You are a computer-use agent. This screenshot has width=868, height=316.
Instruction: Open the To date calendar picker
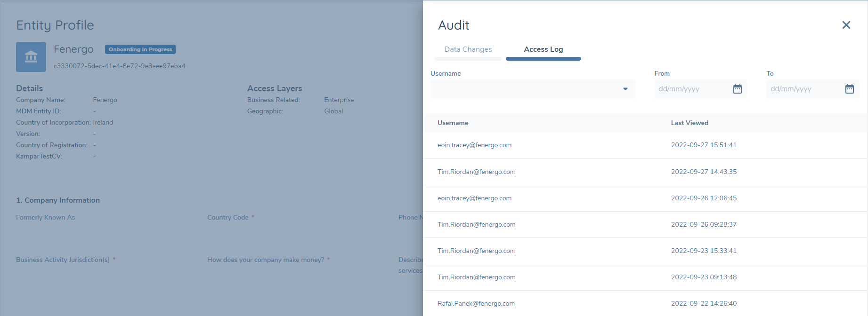tap(849, 89)
